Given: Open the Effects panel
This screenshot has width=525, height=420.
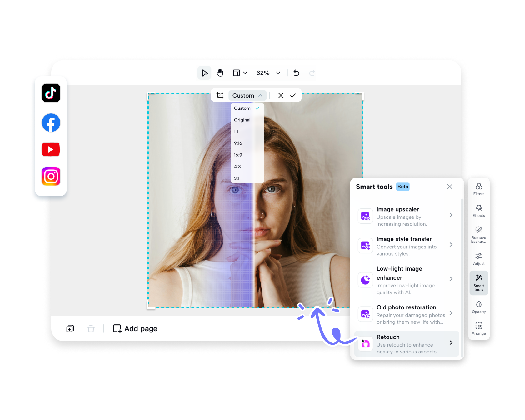Looking at the screenshot, I should [478, 211].
